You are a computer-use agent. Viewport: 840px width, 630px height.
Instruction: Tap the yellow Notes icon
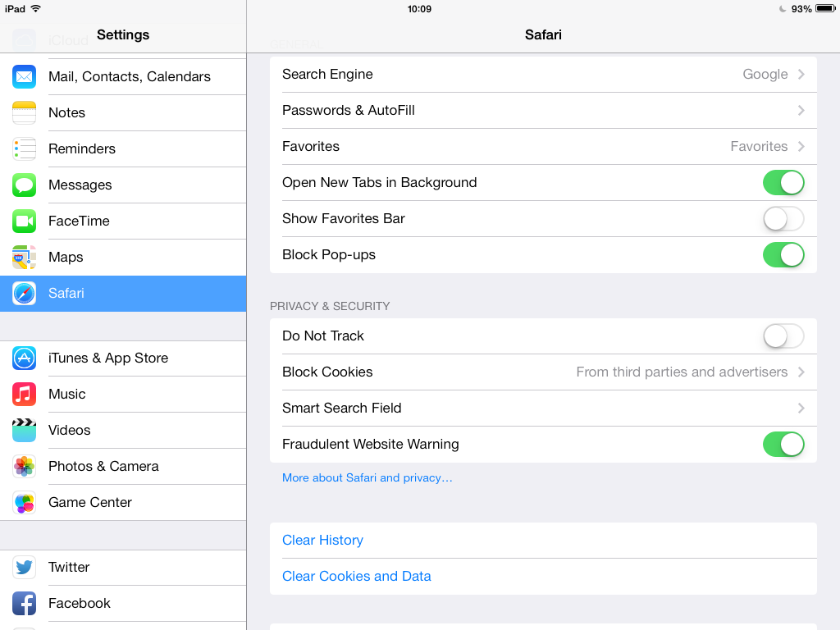point(25,112)
